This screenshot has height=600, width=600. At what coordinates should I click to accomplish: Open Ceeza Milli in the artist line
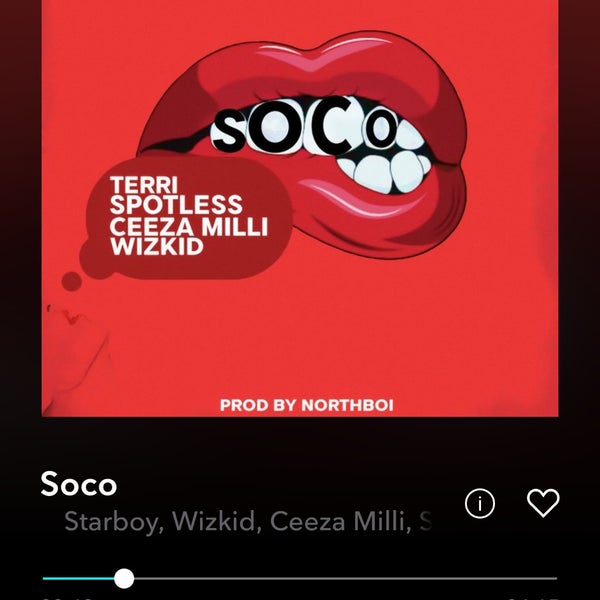tap(338, 521)
